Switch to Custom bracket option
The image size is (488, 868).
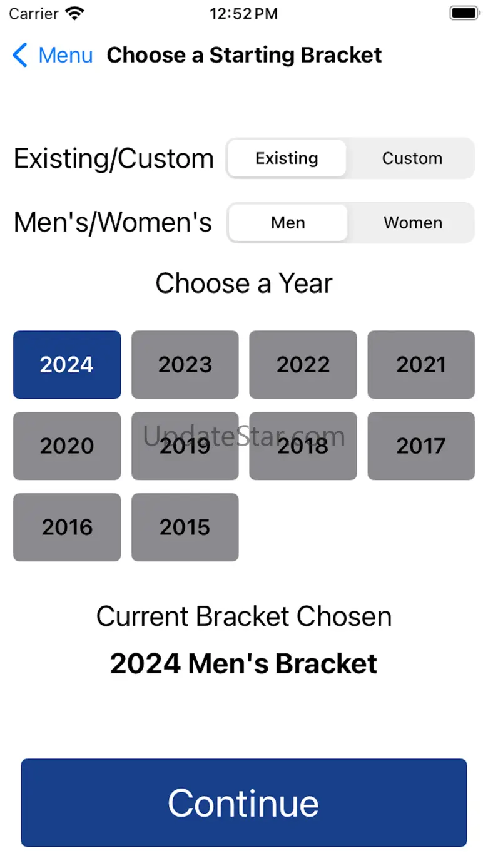tap(412, 158)
